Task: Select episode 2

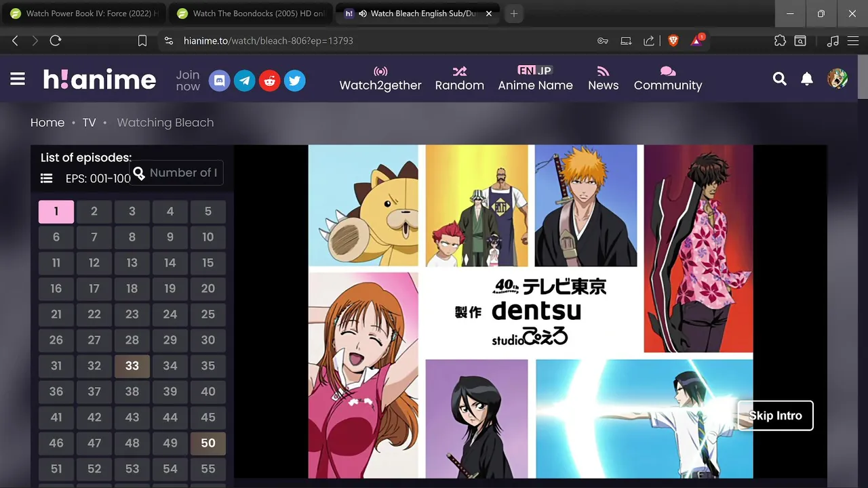Action: tap(94, 211)
